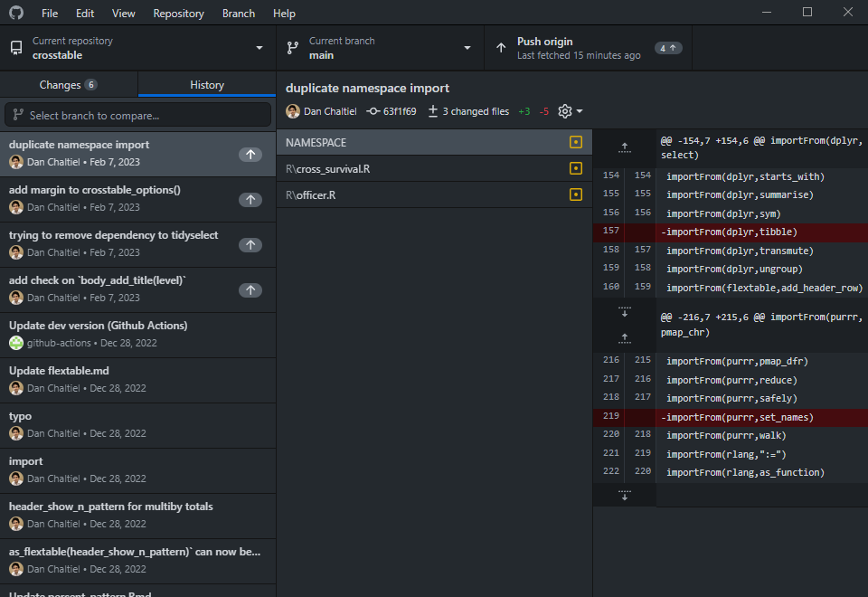
Task: Click the modified-file icon beside cross_survival.R
Action: pyautogui.click(x=576, y=168)
